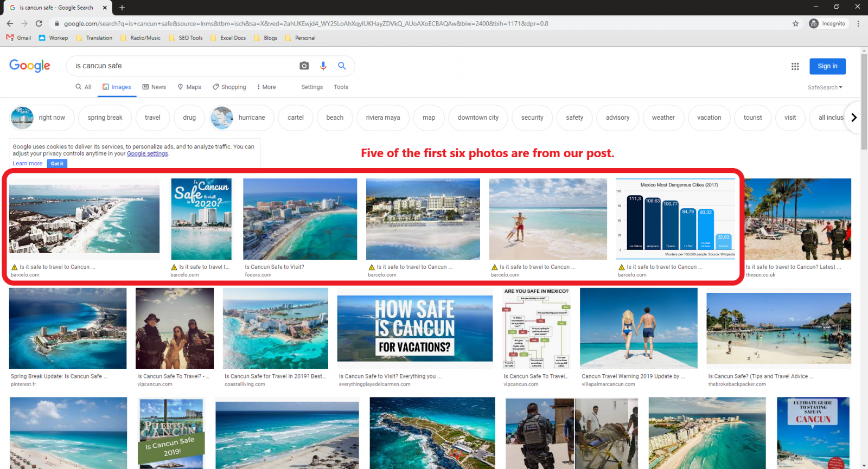Switch to the News tab
Screen dimensions: 868x469
(154, 87)
